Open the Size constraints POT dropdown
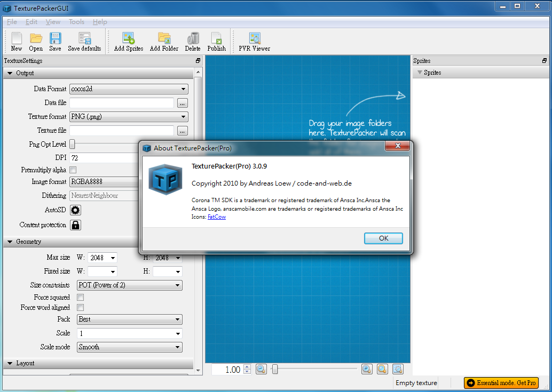 pos(130,285)
